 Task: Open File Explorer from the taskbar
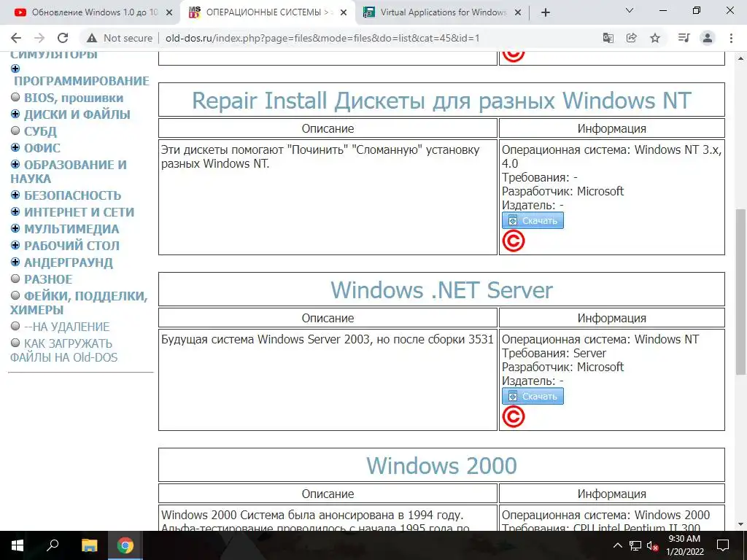click(89, 545)
